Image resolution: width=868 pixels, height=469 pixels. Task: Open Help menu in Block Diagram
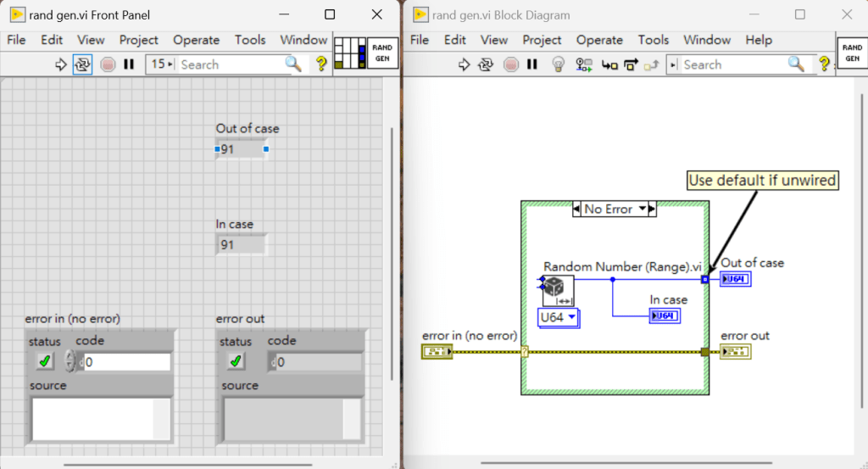[x=759, y=40]
